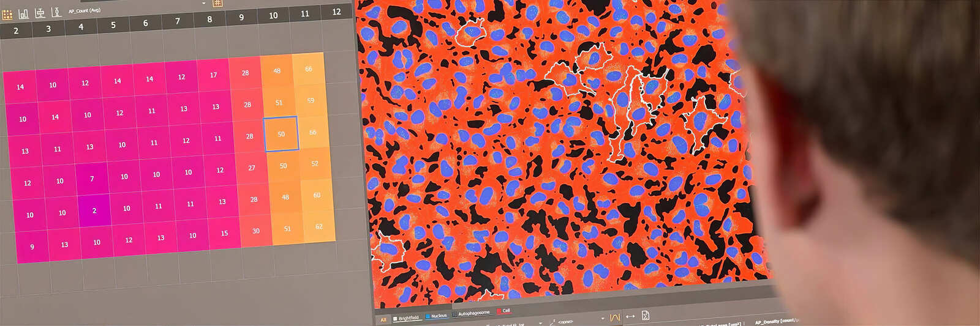
Task: Select column header 10 of the plate
Action: pyautogui.click(x=273, y=15)
